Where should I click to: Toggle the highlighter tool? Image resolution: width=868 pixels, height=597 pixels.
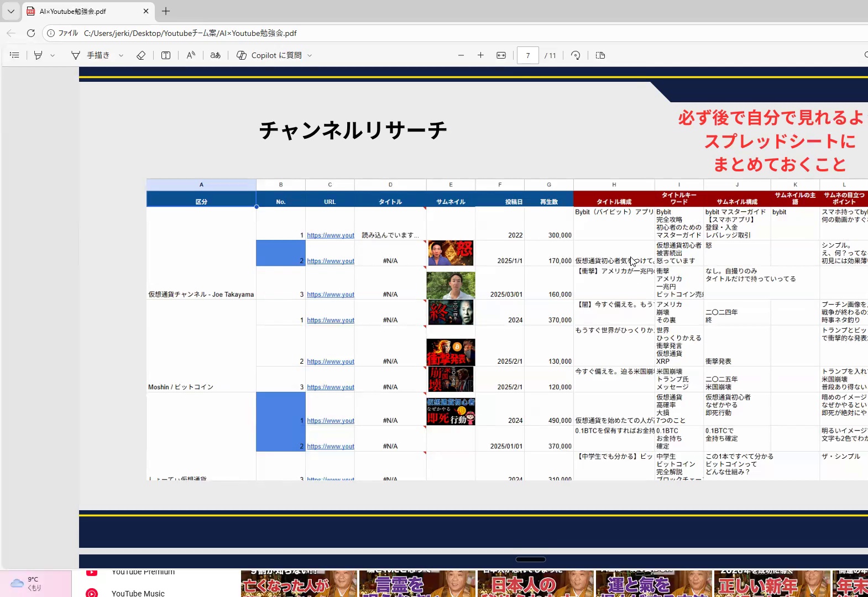coord(38,55)
